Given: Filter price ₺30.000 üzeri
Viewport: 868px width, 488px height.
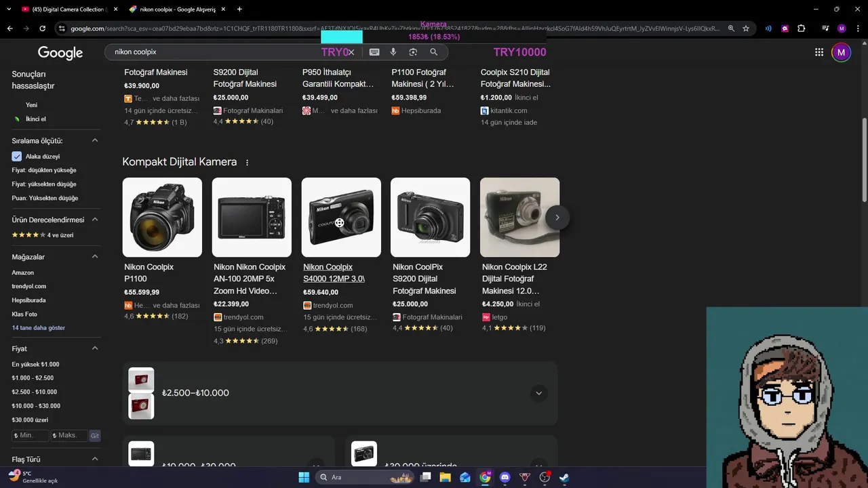Looking at the screenshot, I should click(30, 420).
